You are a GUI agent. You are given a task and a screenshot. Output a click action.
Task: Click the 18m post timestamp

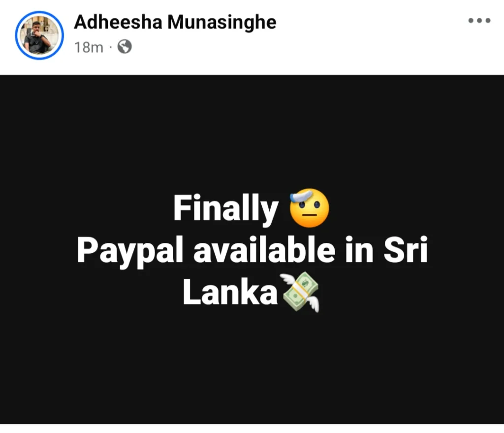point(89,47)
